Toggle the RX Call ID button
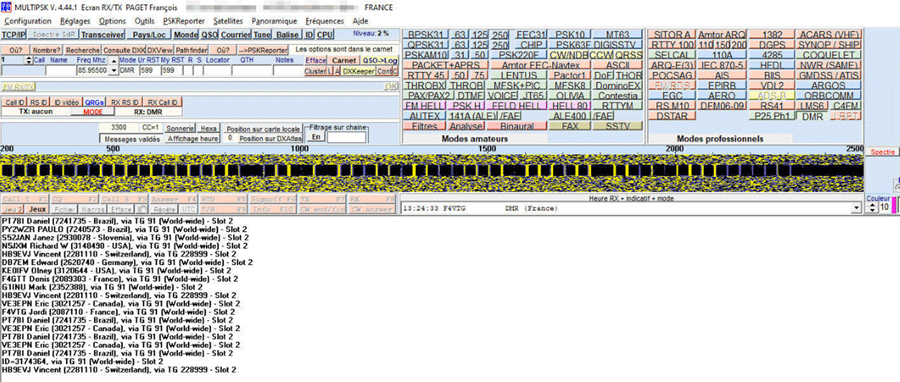 [162, 102]
